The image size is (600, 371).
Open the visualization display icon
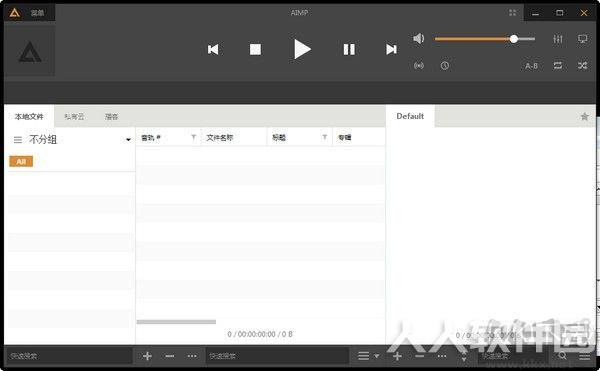[582, 39]
